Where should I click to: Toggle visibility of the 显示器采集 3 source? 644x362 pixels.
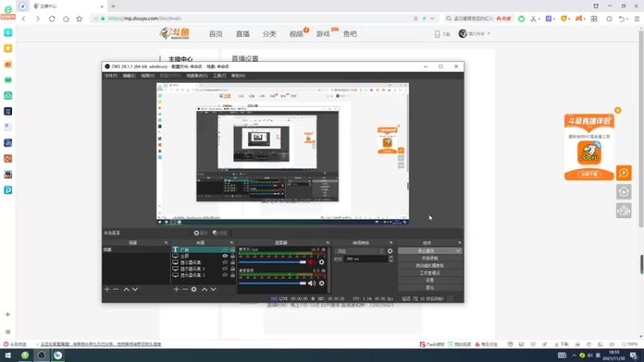[x=225, y=275]
